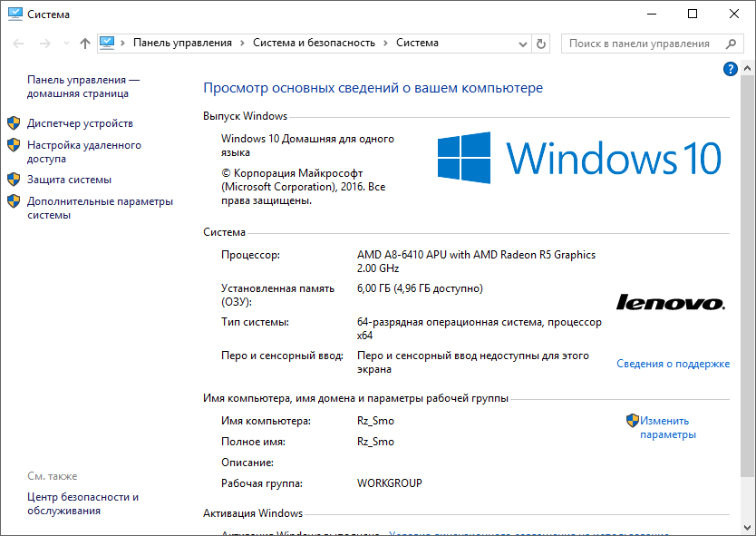The height and width of the screenshot is (536, 756).
Task: Open Help via the blue question mark
Action: pyautogui.click(x=730, y=69)
